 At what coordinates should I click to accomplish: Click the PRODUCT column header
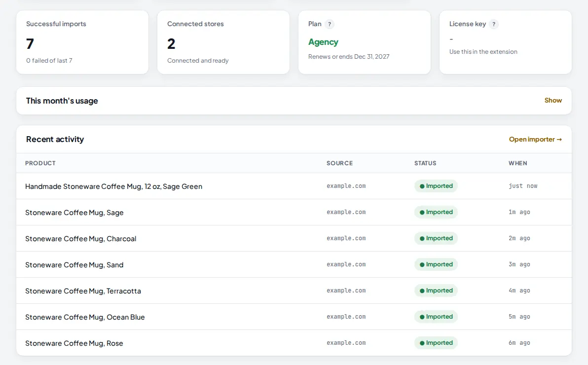pos(40,163)
